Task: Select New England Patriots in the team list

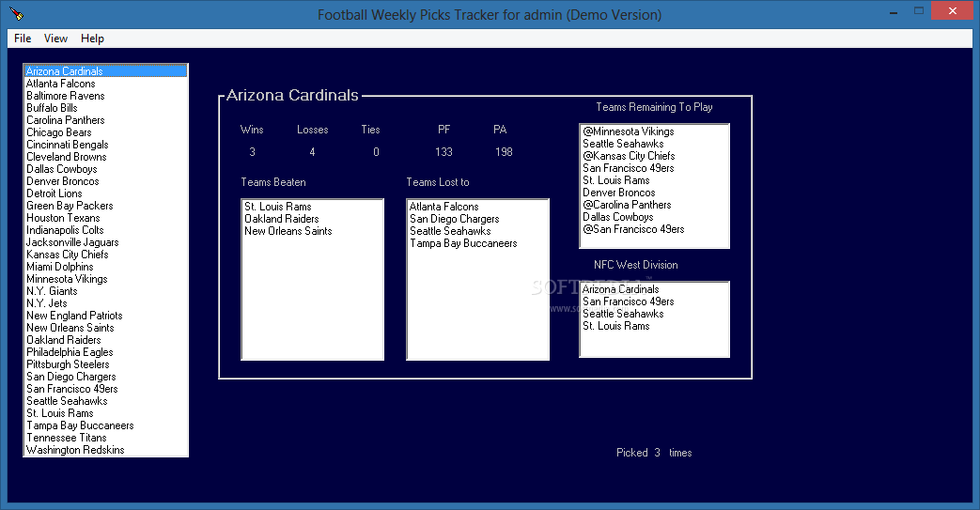Action: coord(105,315)
